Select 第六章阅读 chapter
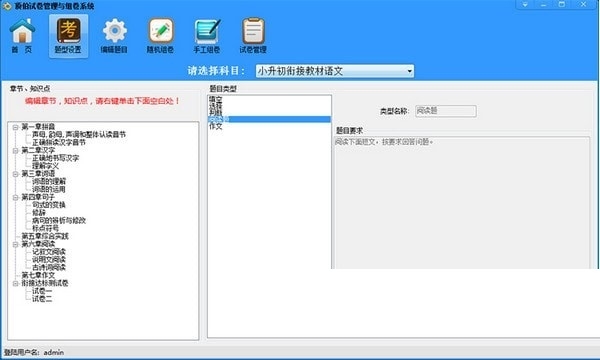 [x=38, y=244]
